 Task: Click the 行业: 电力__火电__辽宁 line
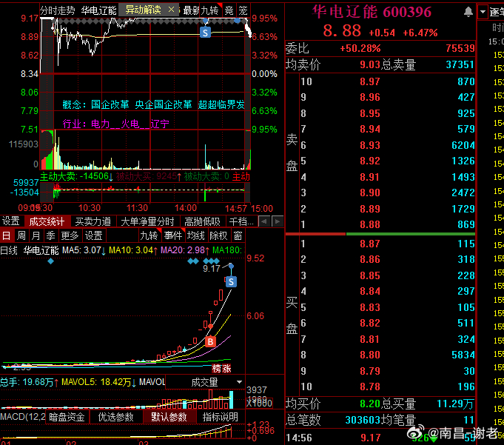(115, 124)
